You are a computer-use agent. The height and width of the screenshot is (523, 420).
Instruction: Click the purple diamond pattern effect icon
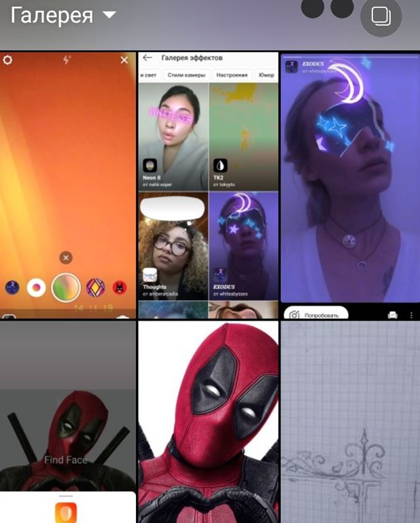[95, 287]
